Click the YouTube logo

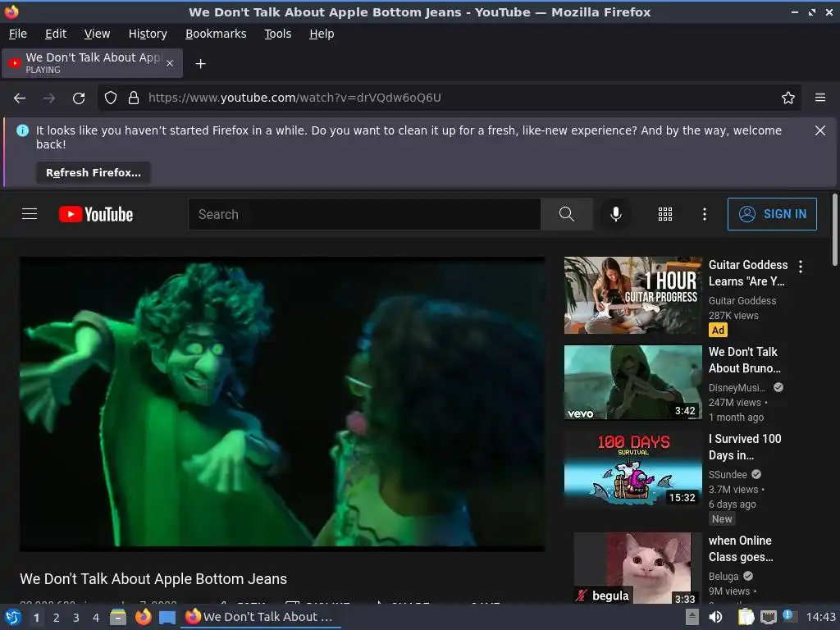96,214
